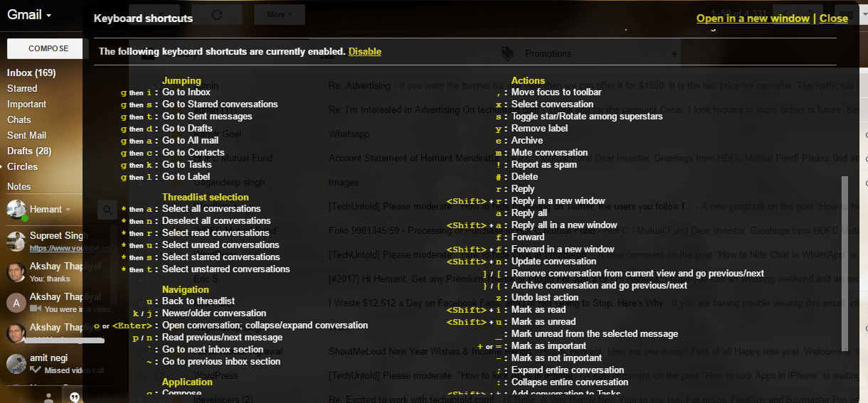The image size is (868, 403).
Task: Click the "Report as spam" shortcut line
Action: 544,164
